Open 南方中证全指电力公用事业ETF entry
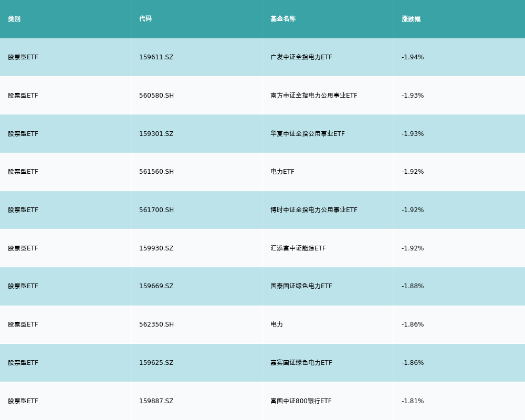Viewport: 525px width, 420px height. 313,96
